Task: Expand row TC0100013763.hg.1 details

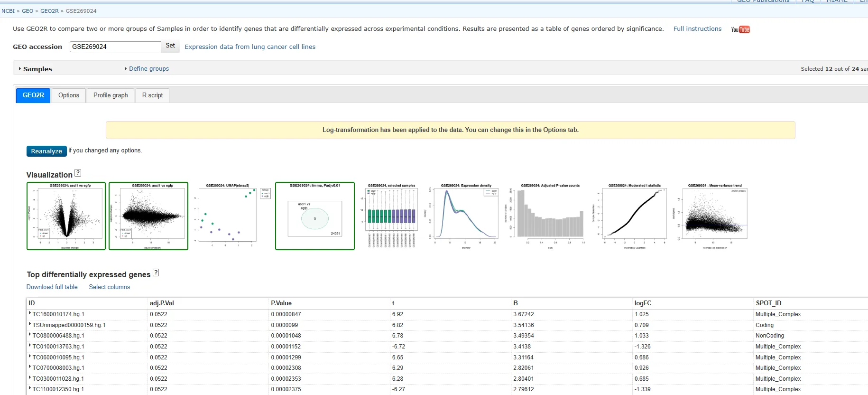Action: 30,346
